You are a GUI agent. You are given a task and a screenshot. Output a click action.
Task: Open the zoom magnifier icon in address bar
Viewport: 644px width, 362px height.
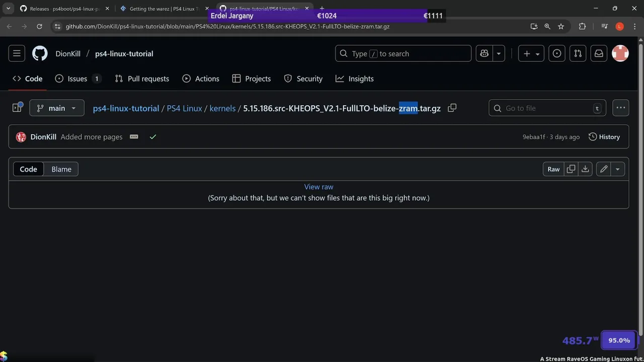[547, 26]
